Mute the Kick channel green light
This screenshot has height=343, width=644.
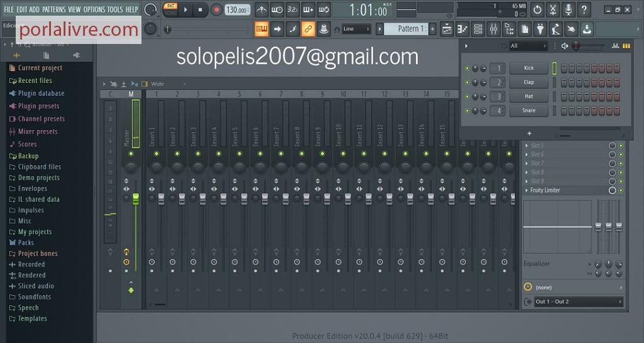(x=467, y=68)
